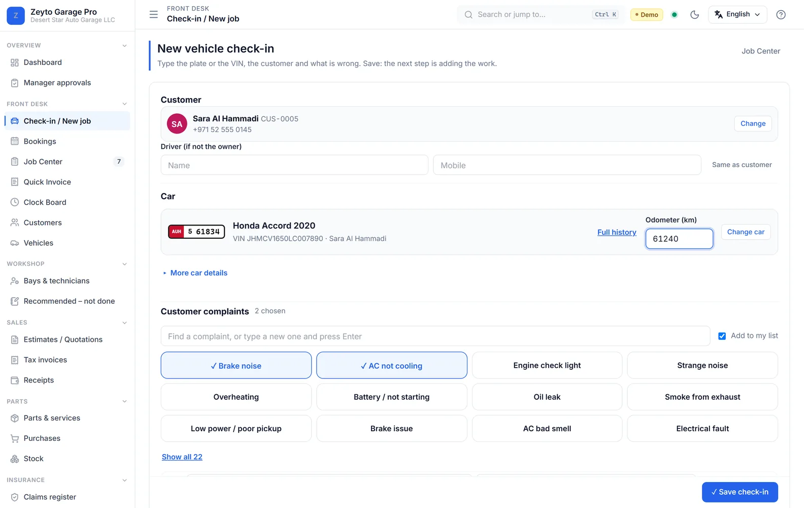The height and width of the screenshot is (508, 812).
Task: Open the Dashboard sidebar item
Action: pos(67,62)
